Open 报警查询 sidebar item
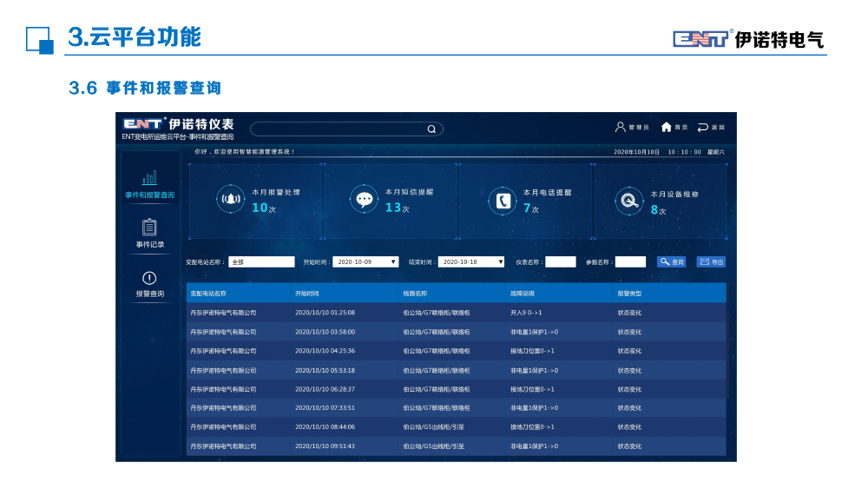Screen dimensions: 868x489 coord(149,284)
